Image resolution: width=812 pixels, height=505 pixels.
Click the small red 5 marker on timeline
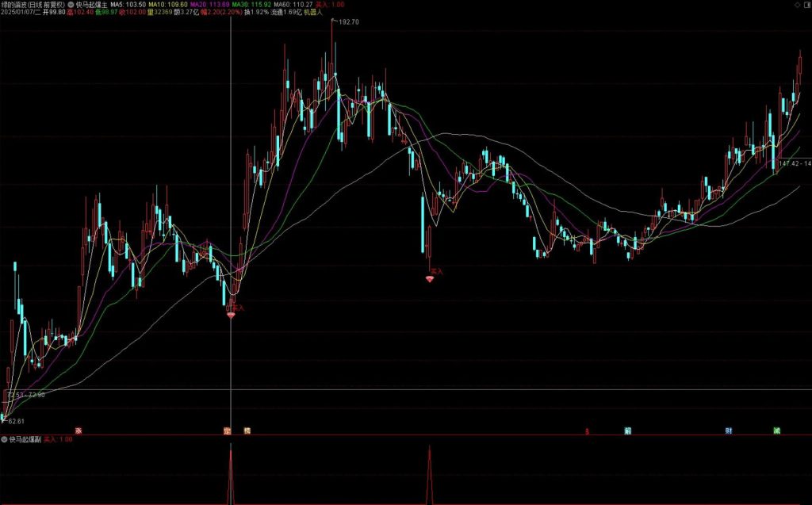pos(588,431)
